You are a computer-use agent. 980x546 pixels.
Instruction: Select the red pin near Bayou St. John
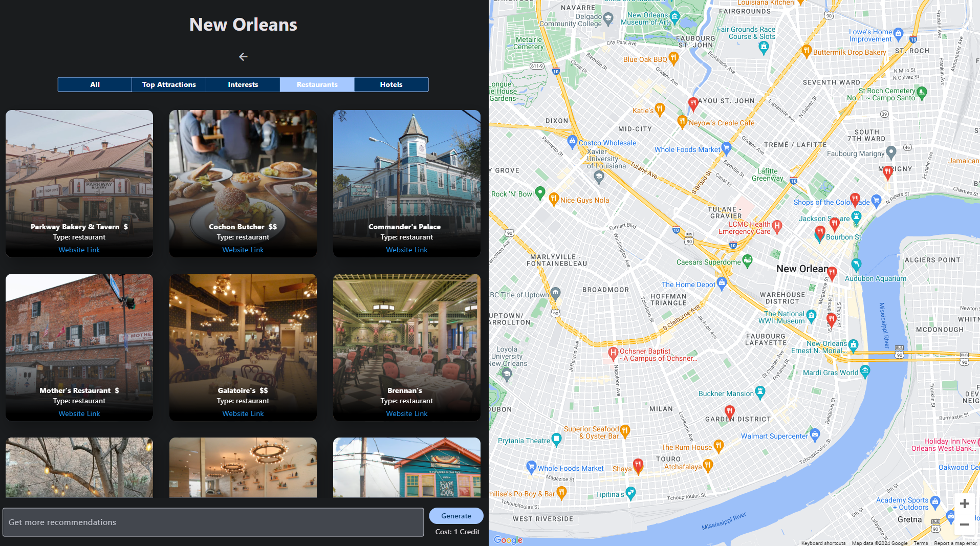coord(693,105)
